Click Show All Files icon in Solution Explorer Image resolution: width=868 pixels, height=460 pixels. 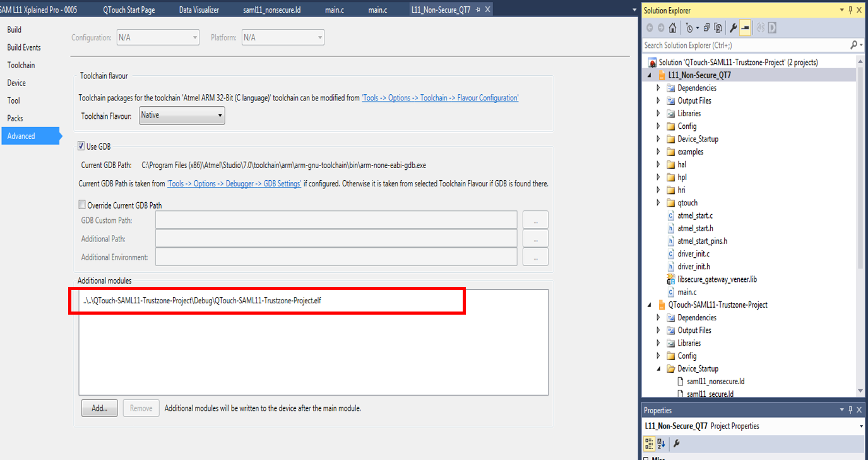(718, 28)
